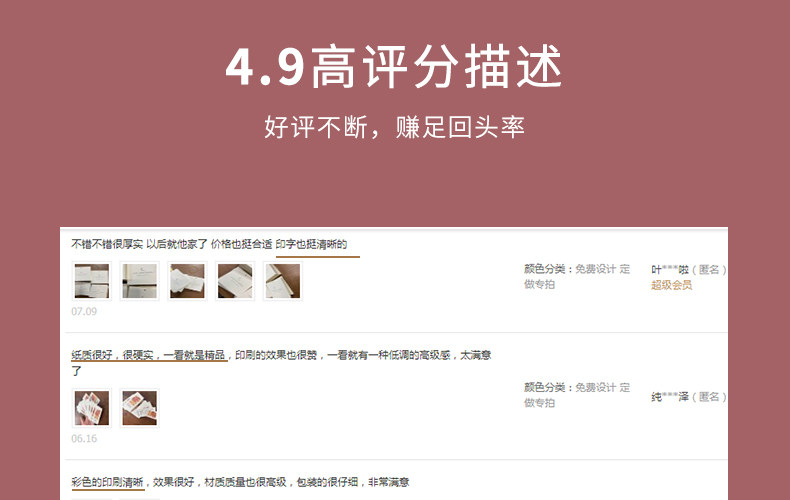790x500 pixels.
Task: Open second photo in second review
Action: click(140, 408)
